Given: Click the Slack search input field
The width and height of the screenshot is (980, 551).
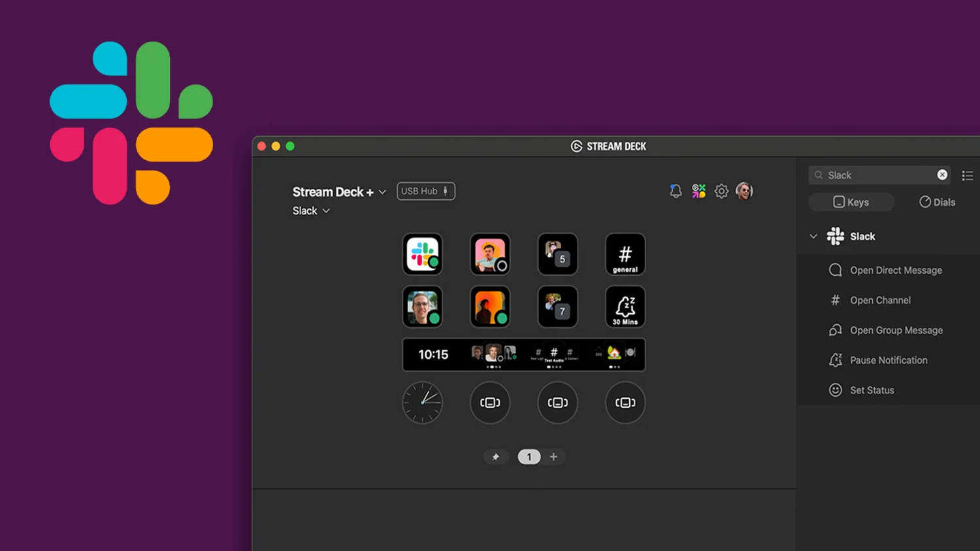Looking at the screenshot, I should [879, 175].
